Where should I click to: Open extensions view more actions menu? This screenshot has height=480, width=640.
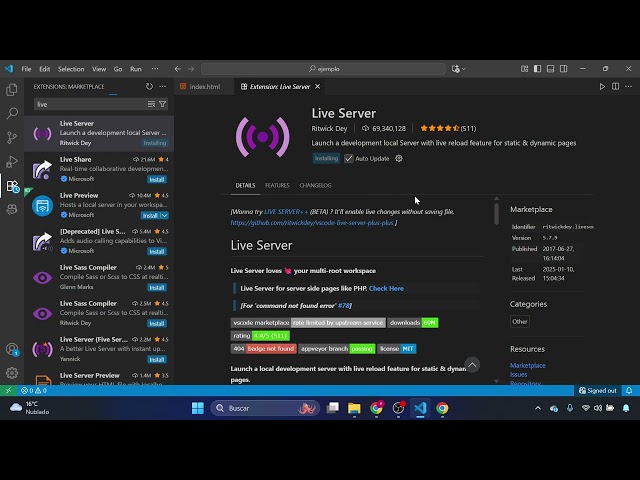pos(162,87)
